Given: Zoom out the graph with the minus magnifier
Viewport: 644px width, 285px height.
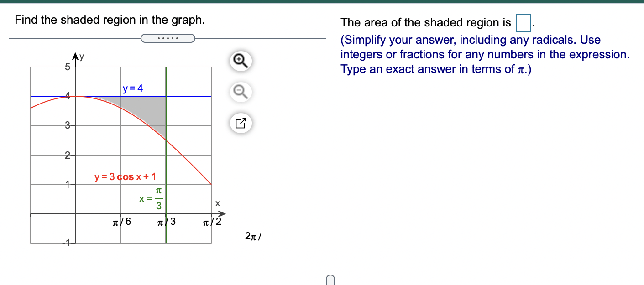Looking at the screenshot, I should pyautogui.click(x=241, y=93).
